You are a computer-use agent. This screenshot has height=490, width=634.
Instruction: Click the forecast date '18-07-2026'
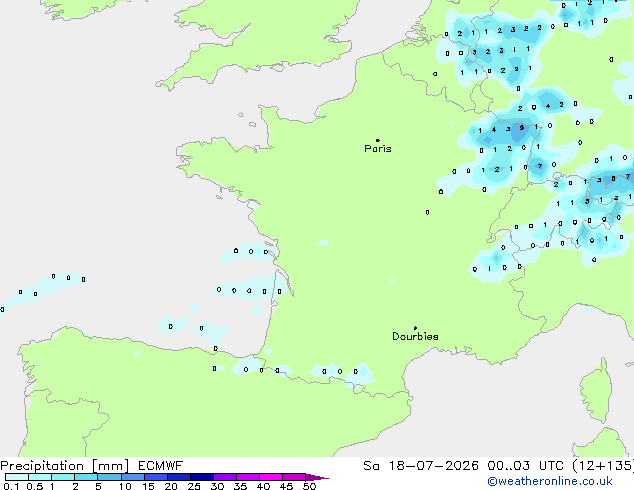(433, 466)
